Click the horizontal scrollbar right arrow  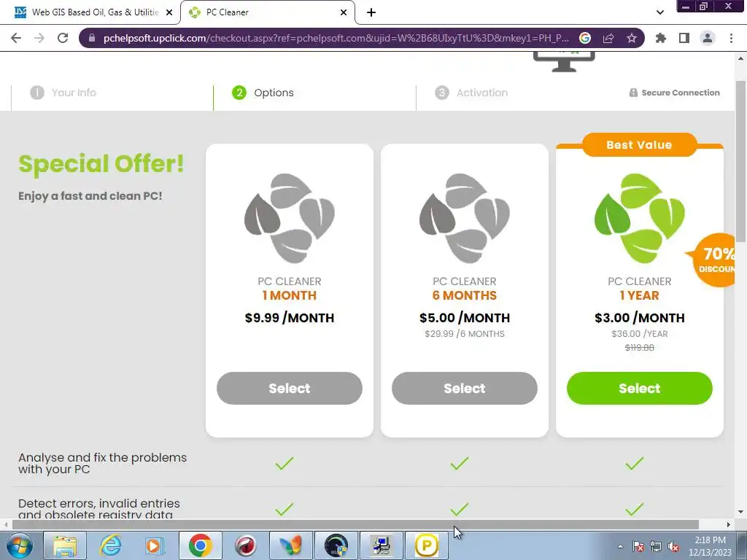[729, 524]
